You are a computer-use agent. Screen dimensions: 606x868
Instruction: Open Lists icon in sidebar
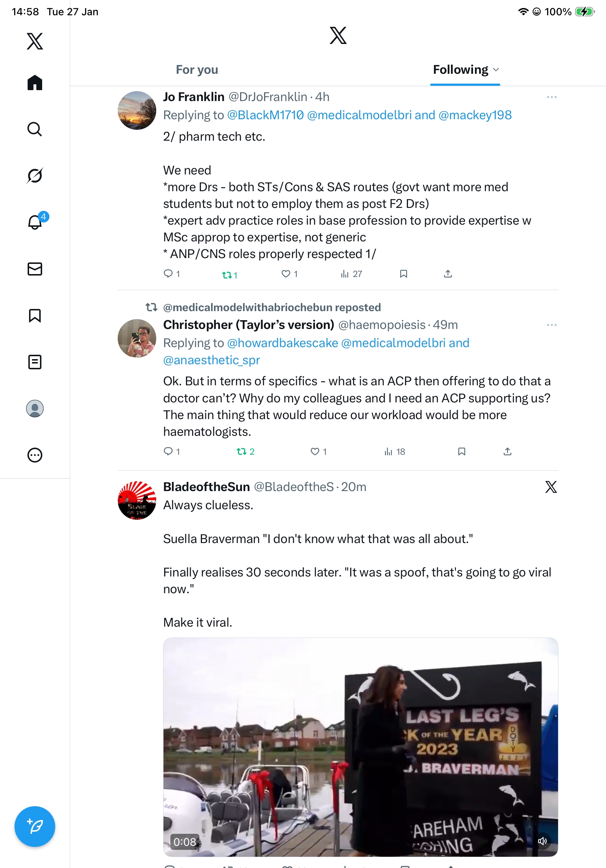(35, 362)
